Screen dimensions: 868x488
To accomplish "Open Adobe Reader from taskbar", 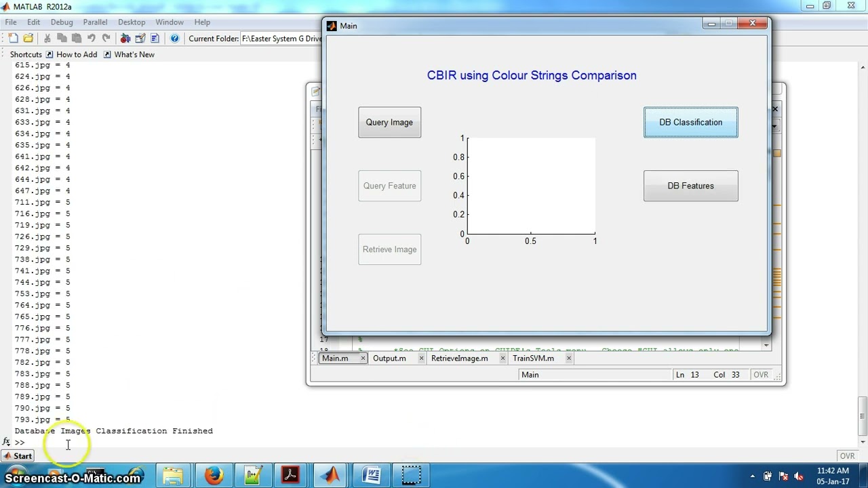I will click(x=292, y=476).
